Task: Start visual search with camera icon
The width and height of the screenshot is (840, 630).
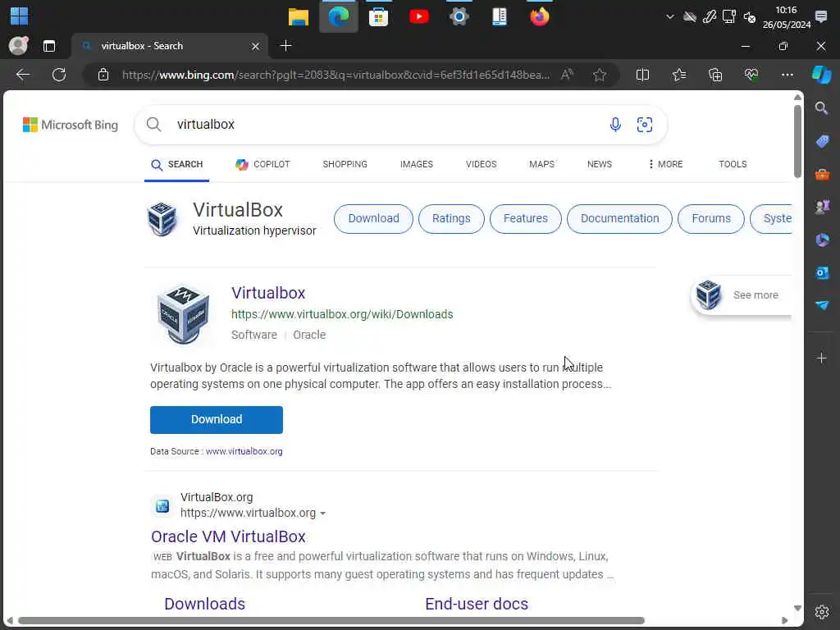Action: pos(645,125)
